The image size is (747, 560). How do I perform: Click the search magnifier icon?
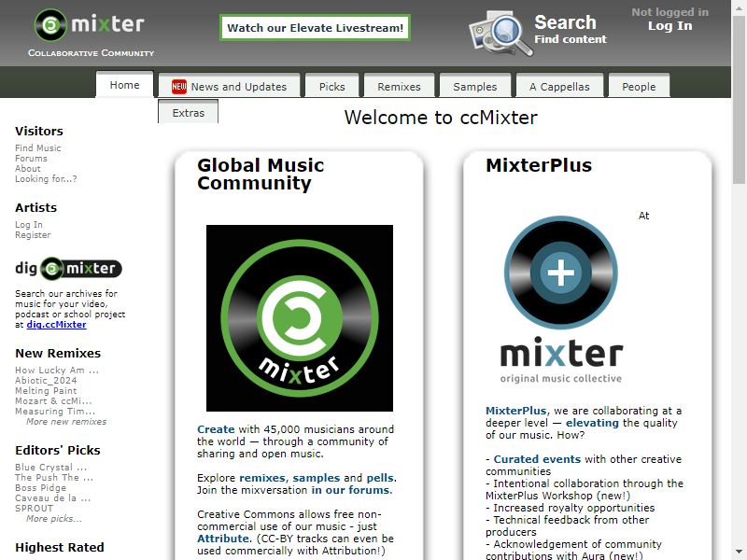coord(500,34)
